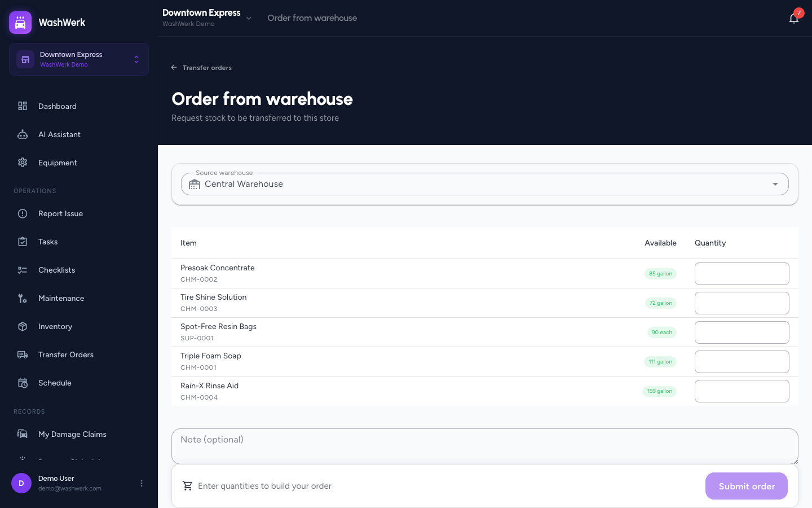
Task: Expand the Downtown Express header dropdown chevron
Action: [249, 18]
